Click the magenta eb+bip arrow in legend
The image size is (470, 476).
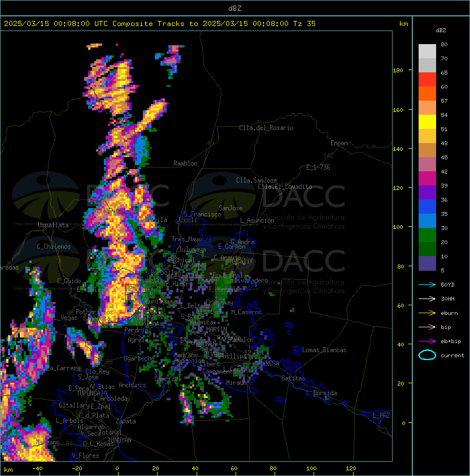[x=427, y=341]
